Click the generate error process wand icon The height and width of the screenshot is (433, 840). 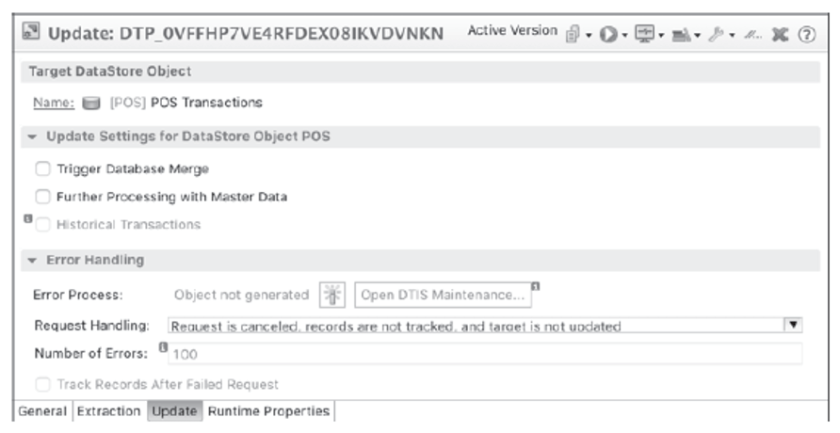[x=332, y=295]
